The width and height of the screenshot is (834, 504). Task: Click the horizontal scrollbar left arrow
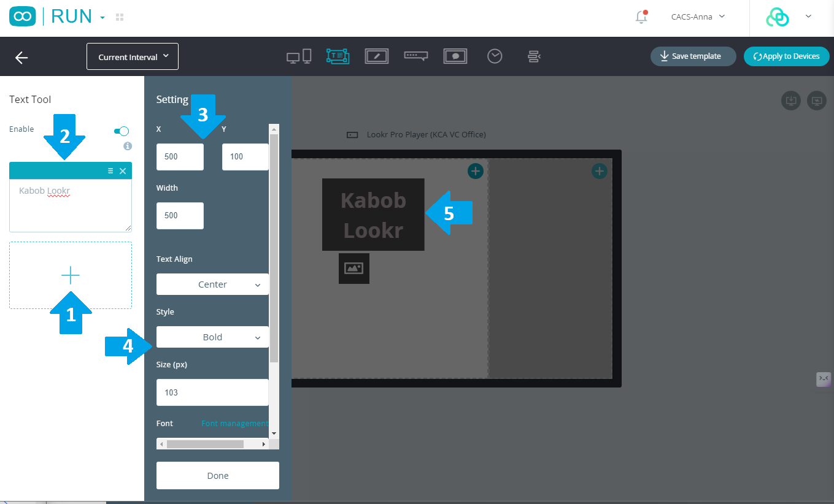(x=161, y=444)
